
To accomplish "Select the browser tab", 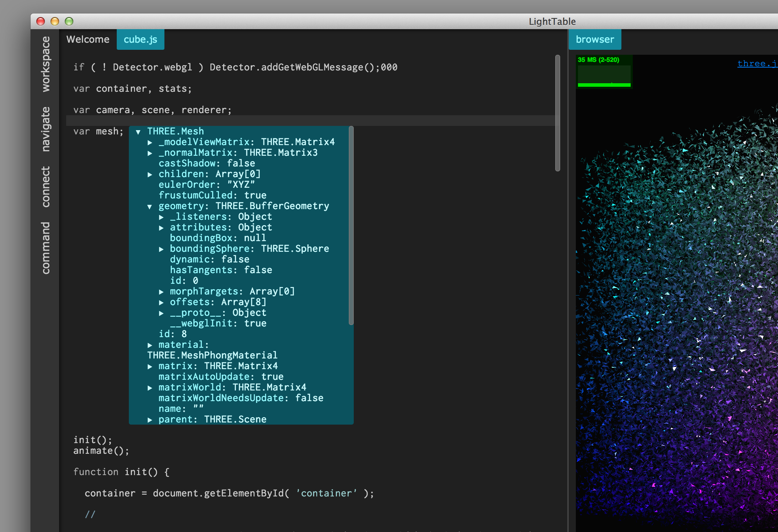I will click(595, 39).
